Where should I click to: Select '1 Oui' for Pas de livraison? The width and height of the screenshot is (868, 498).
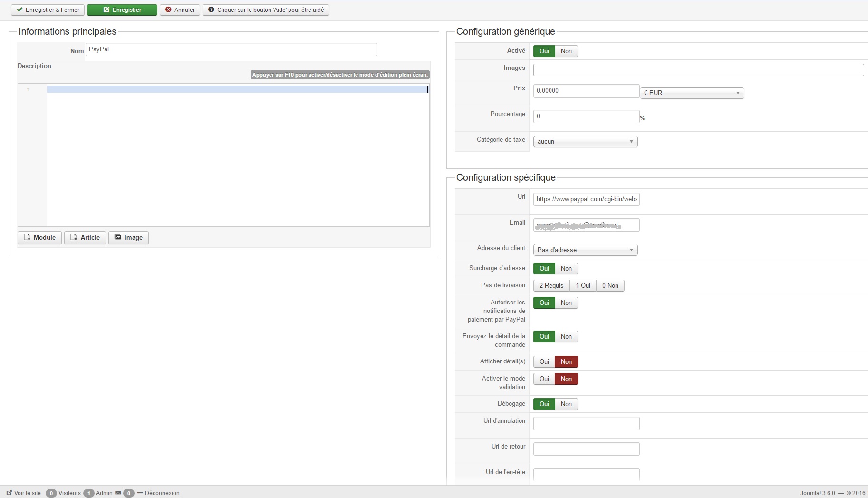click(x=583, y=286)
